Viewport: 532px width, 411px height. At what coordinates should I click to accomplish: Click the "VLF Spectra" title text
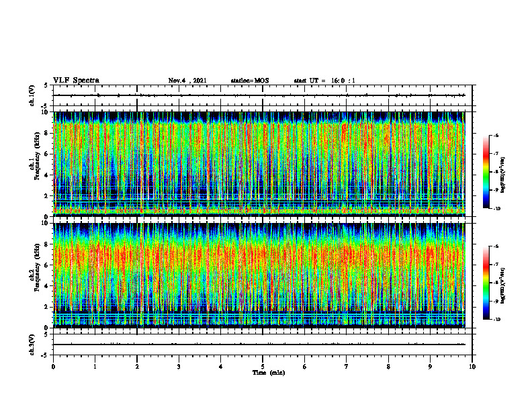(x=76, y=80)
